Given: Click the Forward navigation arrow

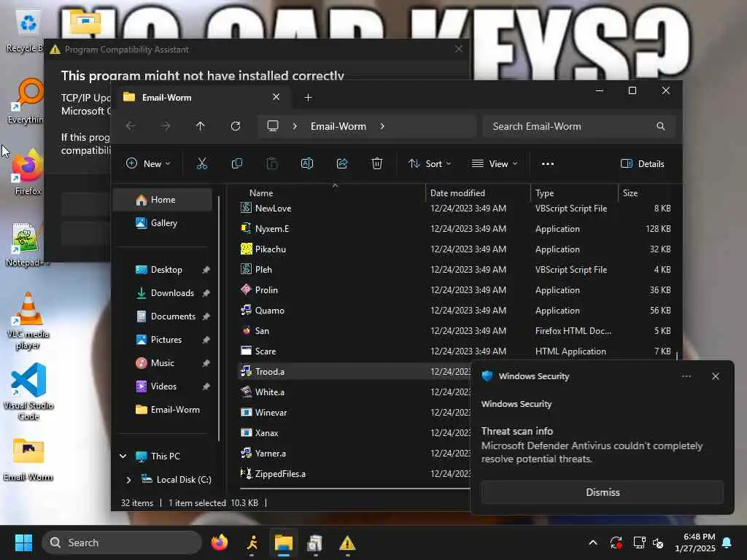Looking at the screenshot, I should point(166,126).
